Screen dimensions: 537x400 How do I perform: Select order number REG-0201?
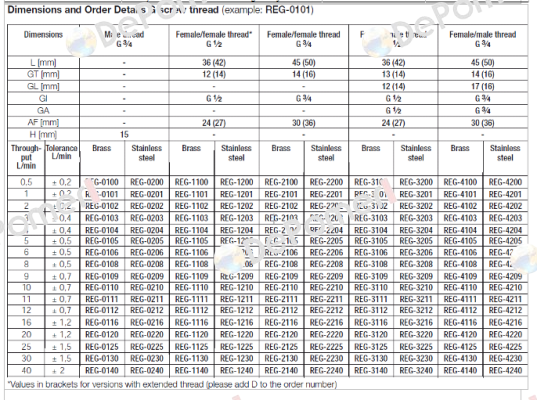tap(147, 194)
